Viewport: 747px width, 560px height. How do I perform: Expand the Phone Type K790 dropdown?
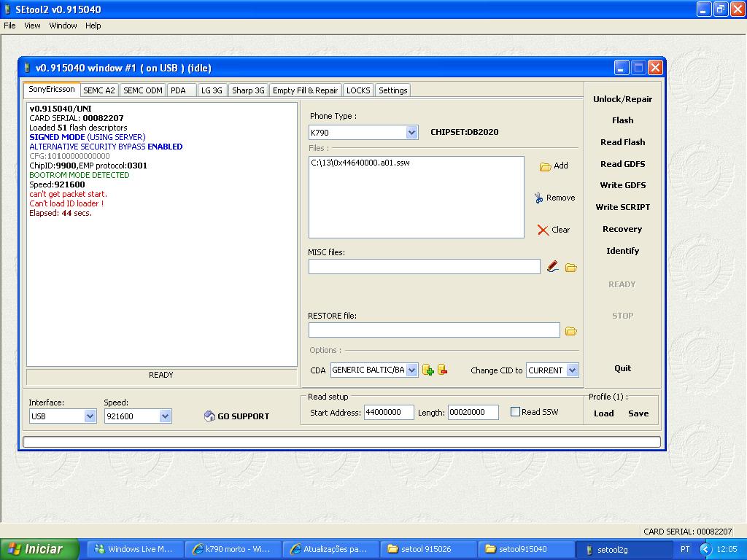point(411,133)
